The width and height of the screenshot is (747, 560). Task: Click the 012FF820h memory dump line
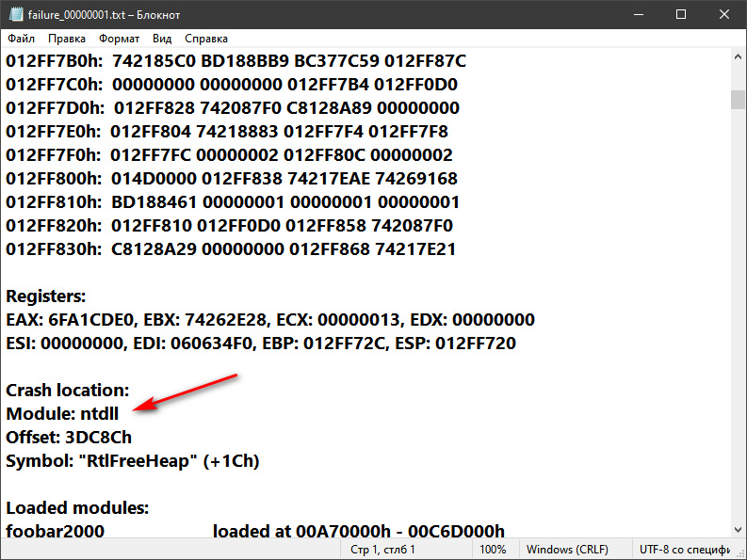229,225
